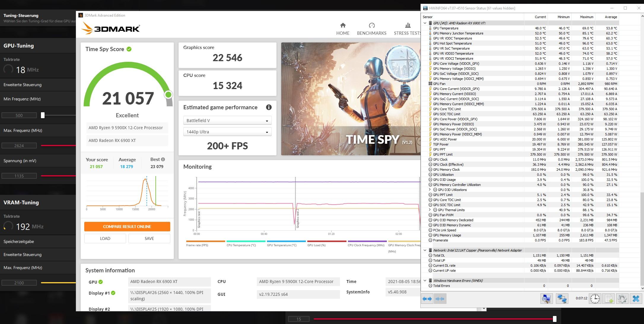Click the bottom Radeon slider handle near 15
Image resolution: width=644 pixels, height=324 pixels.
point(554,319)
